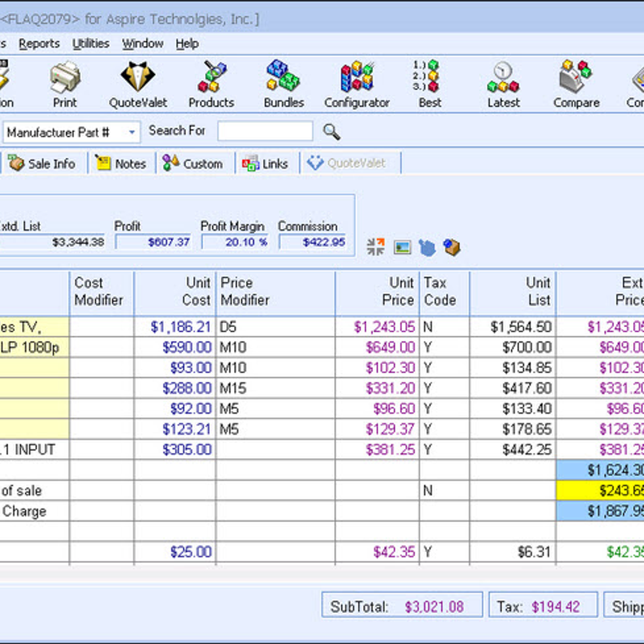Select the unit list cell $442.25
The width and height of the screenshot is (644, 644).
(513, 449)
